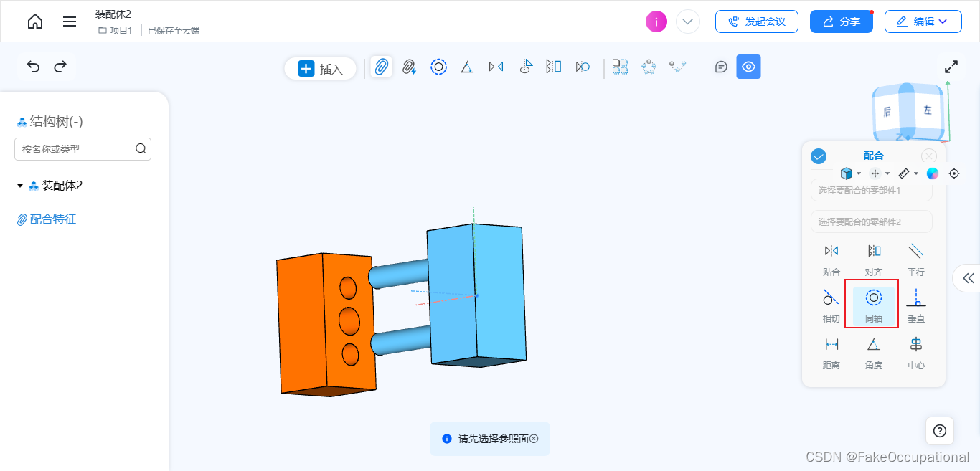The width and height of the screenshot is (980, 471).
Task: Choose the 垂直 mate type
Action: click(x=916, y=307)
